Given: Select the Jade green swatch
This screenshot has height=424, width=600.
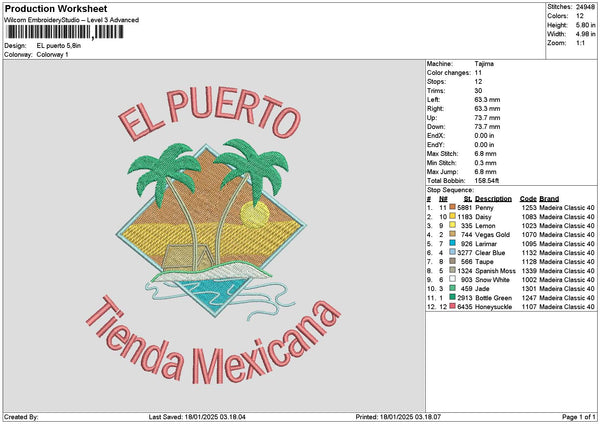Looking at the screenshot, I should tap(452, 289).
